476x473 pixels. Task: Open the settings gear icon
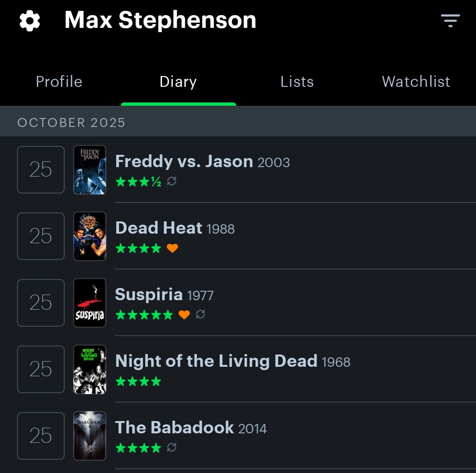click(x=30, y=21)
